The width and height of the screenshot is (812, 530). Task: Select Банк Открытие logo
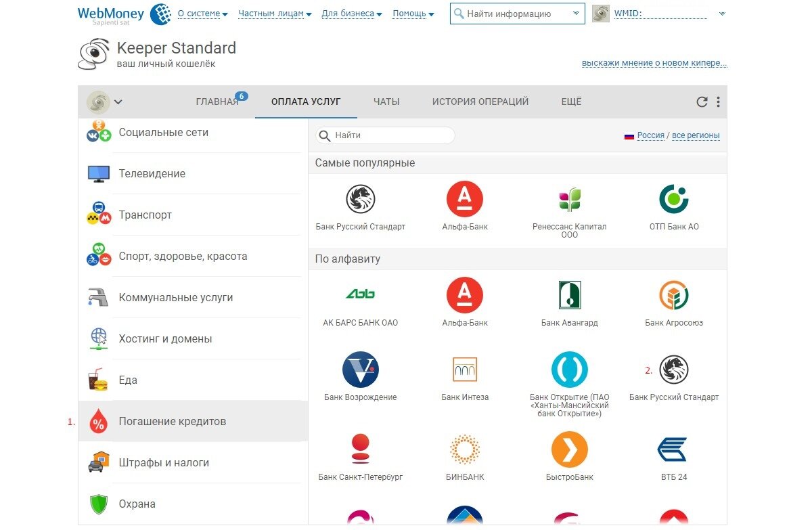tap(570, 370)
